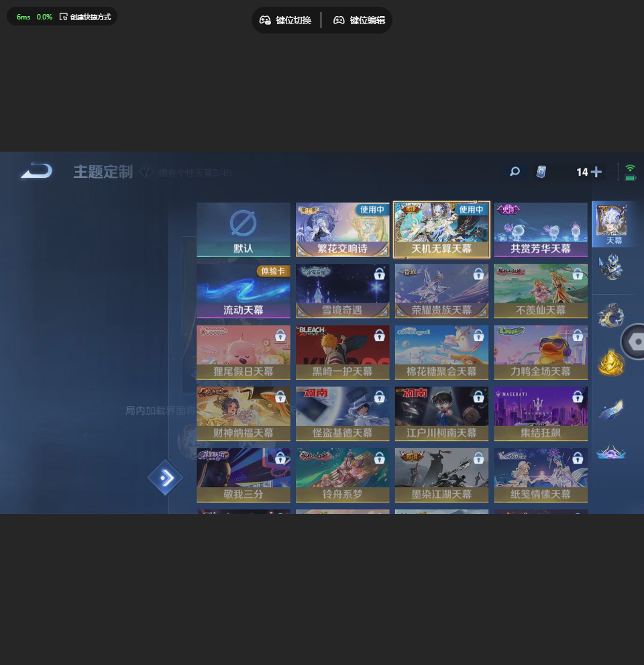
Task: Open the locked 黑崎一护天幕 theme
Action: [x=343, y=352]
